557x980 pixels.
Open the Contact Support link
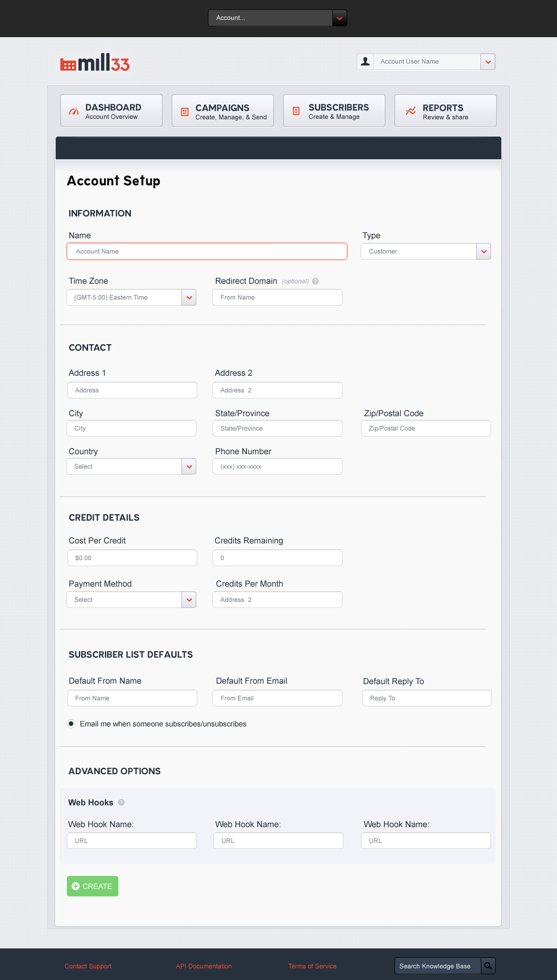click(88, 966)
